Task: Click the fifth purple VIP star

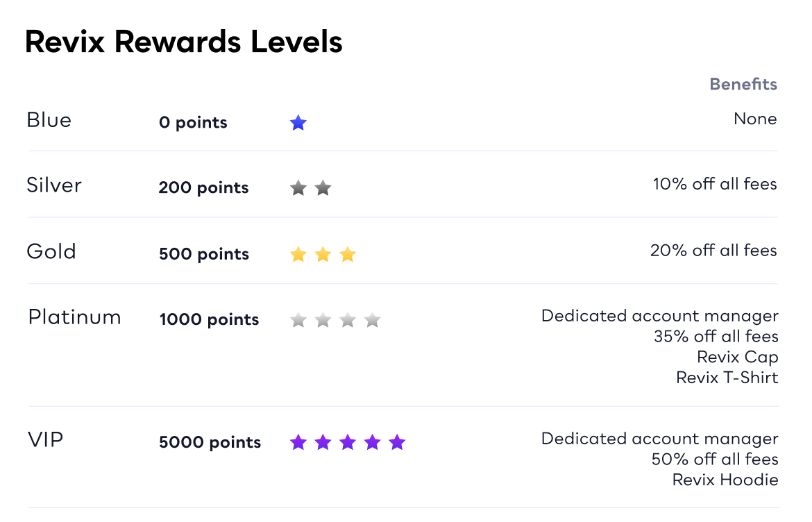Action: [397, 442]
